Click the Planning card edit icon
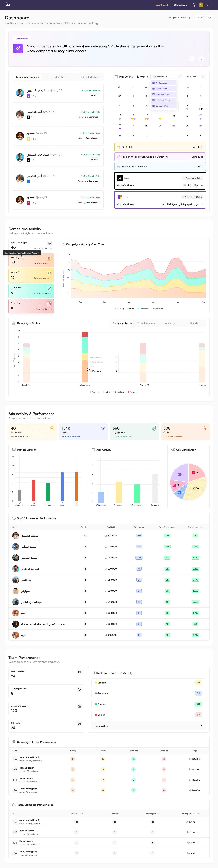The height and width of the screenshot is (868, 218). point(49,258)
